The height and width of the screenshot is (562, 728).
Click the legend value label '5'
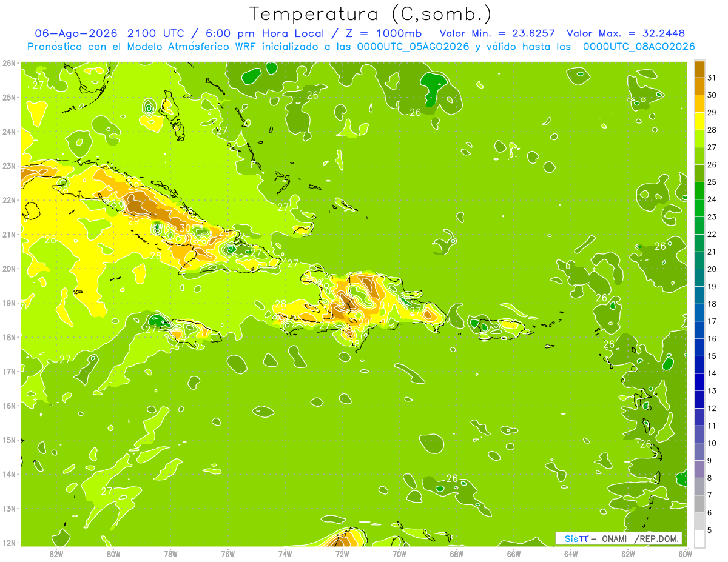[x=710, y=530]
